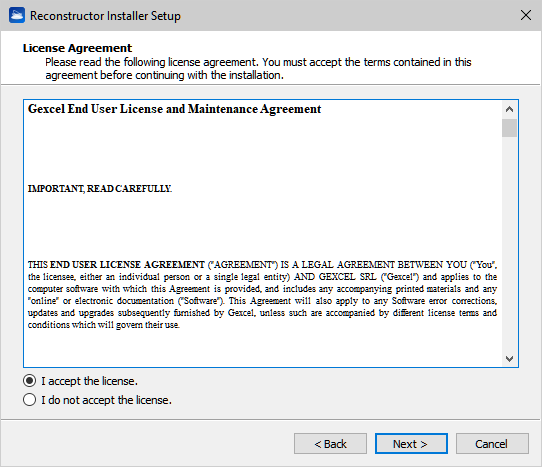Abort setup with the Cancel button

(x=492, y=443)
